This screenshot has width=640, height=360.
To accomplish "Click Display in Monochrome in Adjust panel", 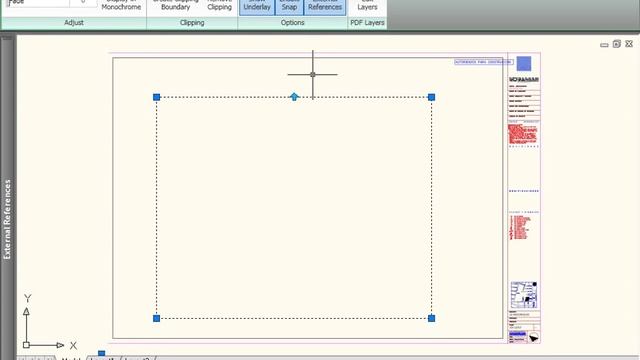I will point(121,5).
